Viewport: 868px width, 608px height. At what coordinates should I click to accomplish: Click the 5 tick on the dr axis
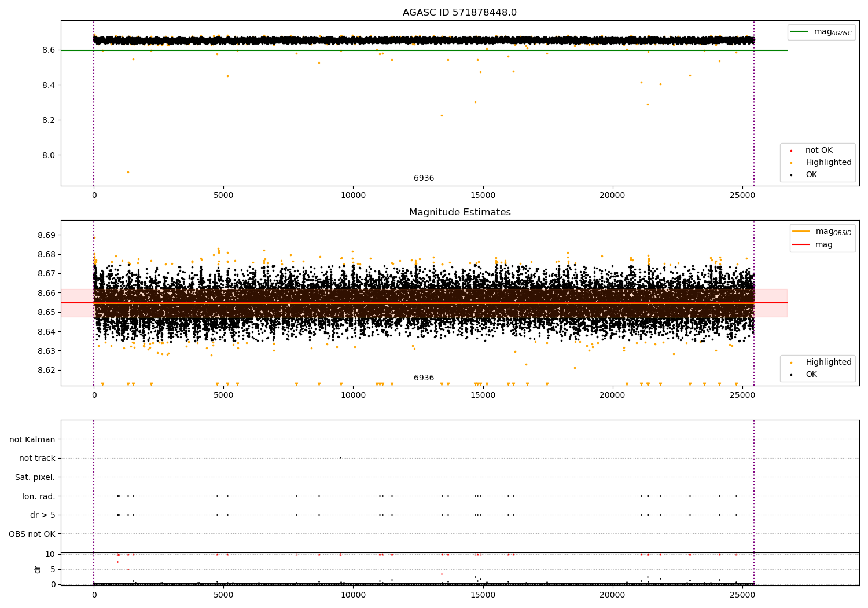[53, 570]
